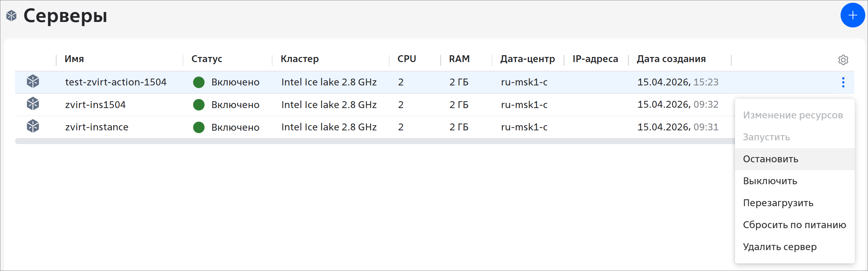The image size is (868, 271).
Task: Click server icon beside zvirt-instance
Action: coord(33,126)
